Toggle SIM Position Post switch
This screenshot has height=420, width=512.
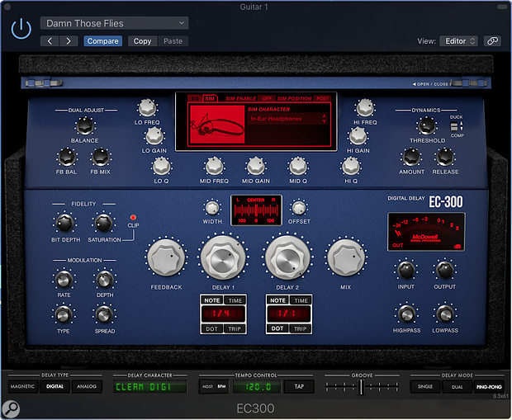pos(322,98)
